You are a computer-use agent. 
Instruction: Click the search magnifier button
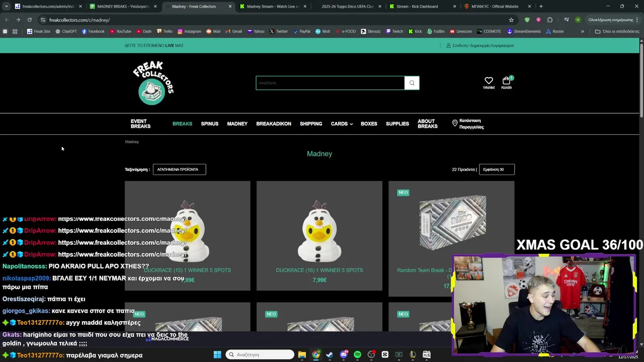tap(412, 83)
